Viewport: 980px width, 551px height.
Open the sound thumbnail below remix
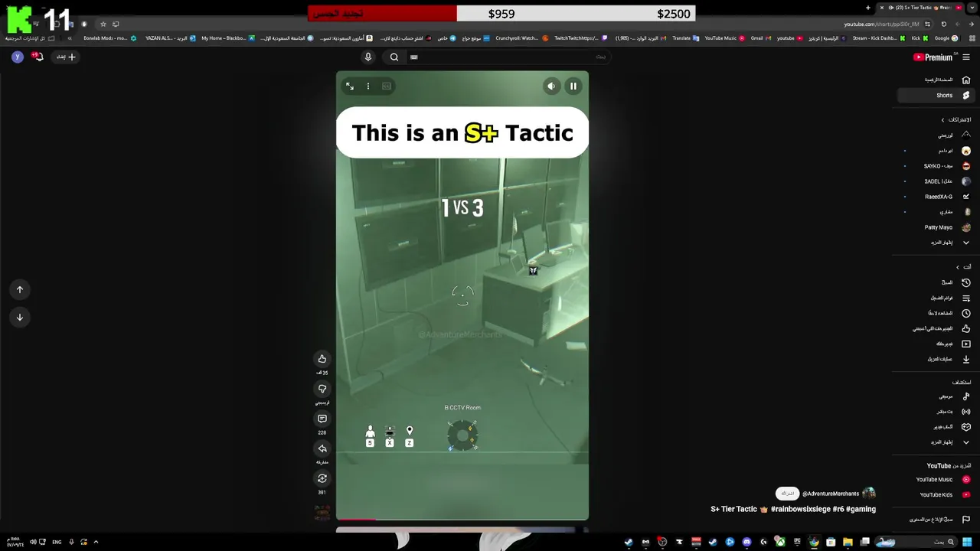[322, 512]
